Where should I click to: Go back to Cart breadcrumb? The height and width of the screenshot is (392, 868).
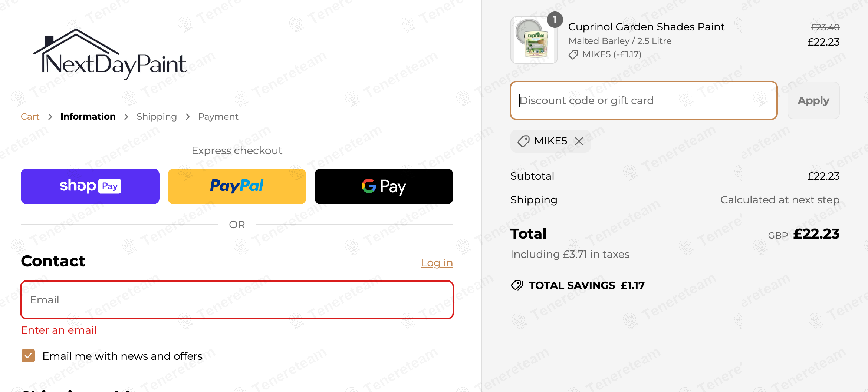(30, 117)
